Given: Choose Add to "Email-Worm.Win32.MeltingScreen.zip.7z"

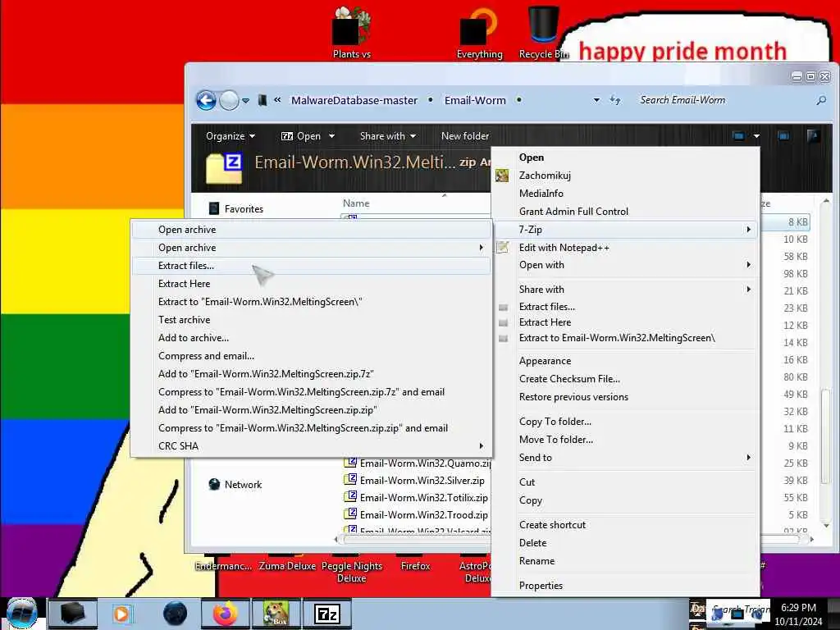Looking at the screenshot, I should click(311, 374).
